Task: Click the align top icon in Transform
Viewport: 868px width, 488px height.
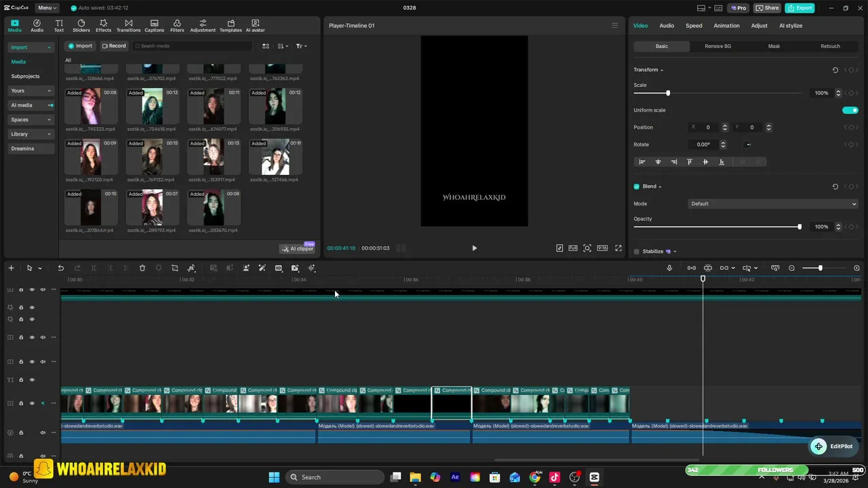Action: coord(690,162)
